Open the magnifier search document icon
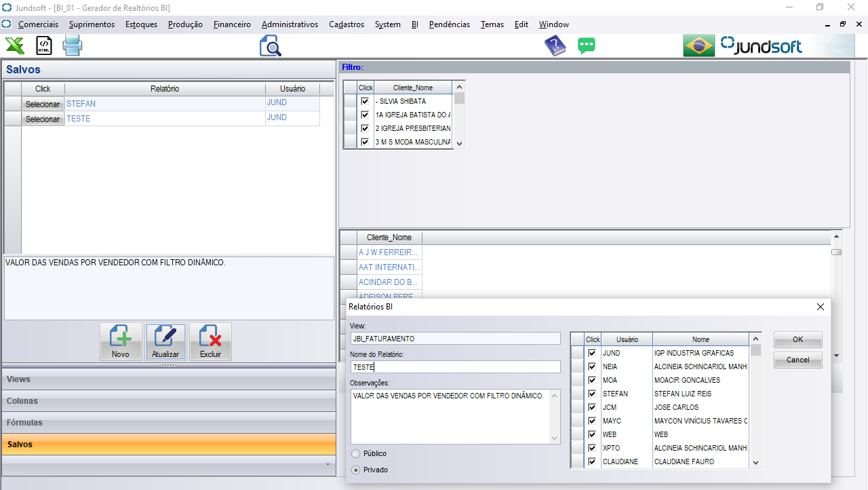Screen dimensions: 868x490 click(x=270, y=46)
